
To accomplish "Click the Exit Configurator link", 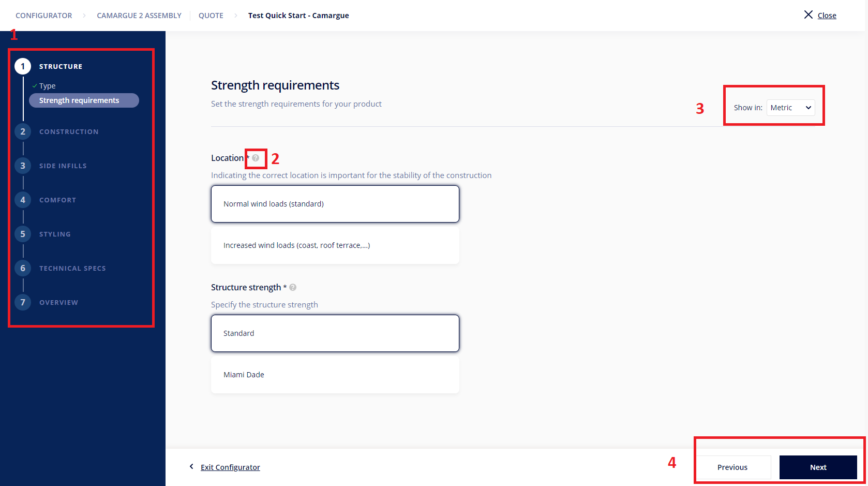I will [x=230, y=467].
